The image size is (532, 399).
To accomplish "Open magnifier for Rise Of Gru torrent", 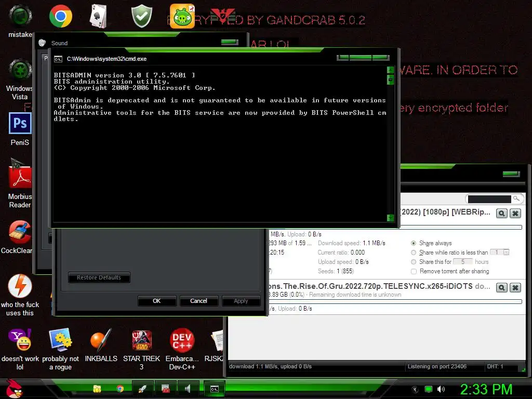I will (502, 288).
